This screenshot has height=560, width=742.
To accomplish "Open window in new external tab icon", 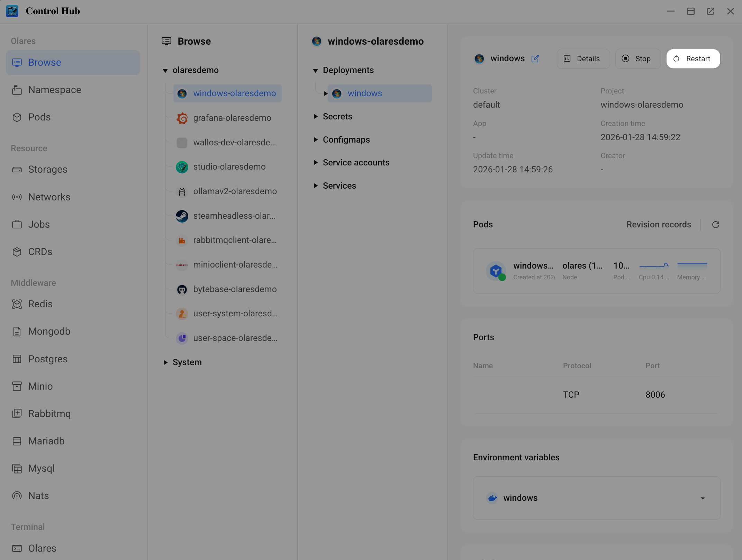I will 711,11.
